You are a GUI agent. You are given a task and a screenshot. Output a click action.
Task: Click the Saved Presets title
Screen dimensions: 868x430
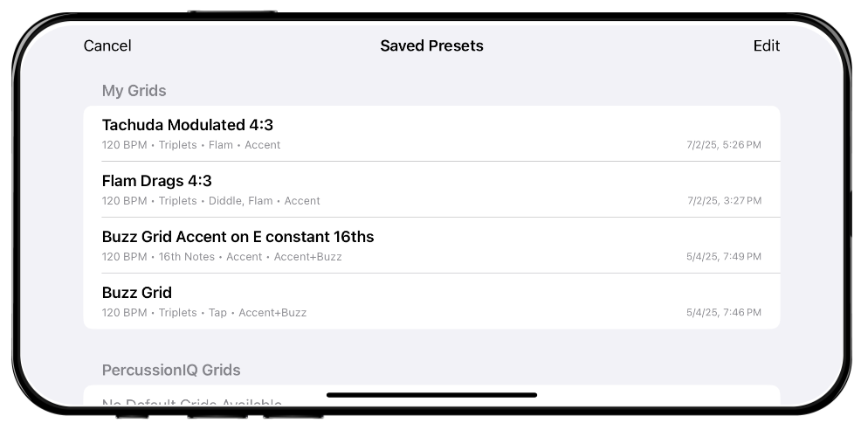pos(431,46)
